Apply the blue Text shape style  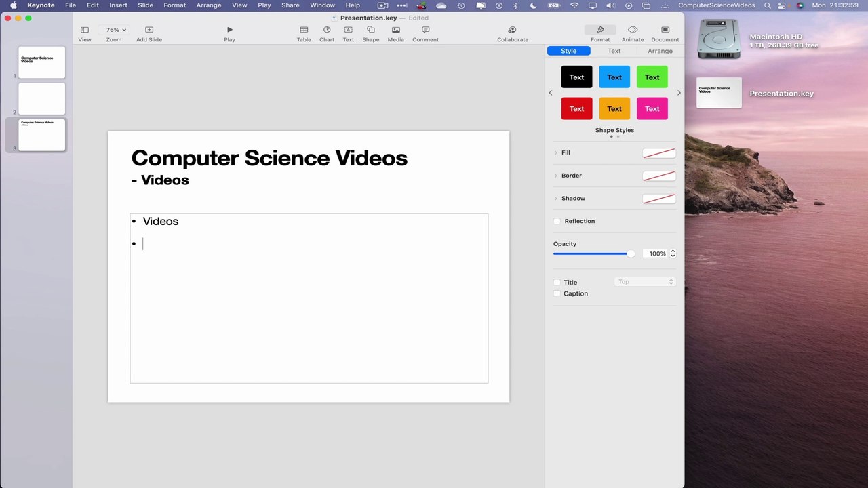[x=614, y=77]
